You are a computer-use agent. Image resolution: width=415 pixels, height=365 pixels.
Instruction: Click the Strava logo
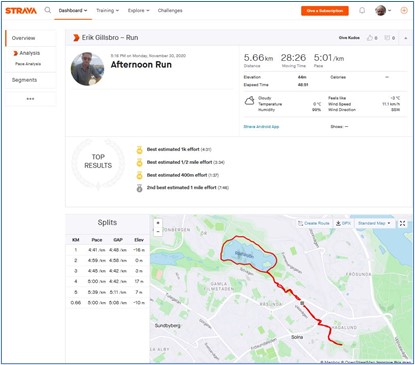pos(21,11)
